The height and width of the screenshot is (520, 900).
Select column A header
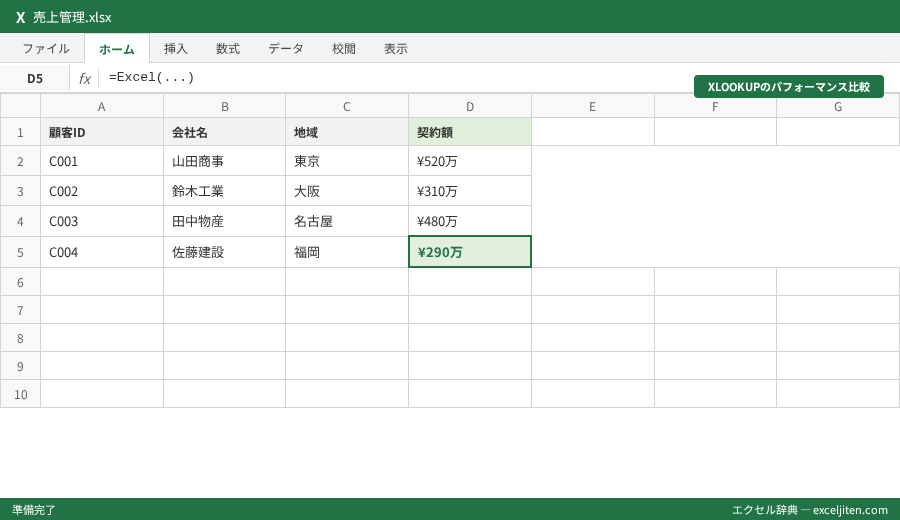click(102, 106)
